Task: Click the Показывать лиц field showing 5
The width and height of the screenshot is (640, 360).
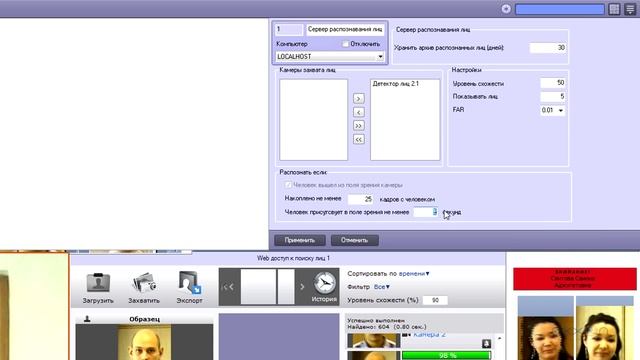Action: [553, 96]
